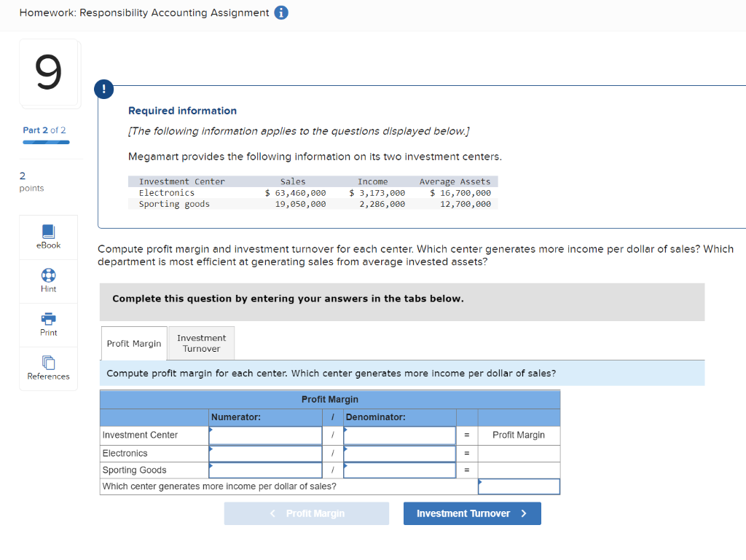The image size is (746, 560).
Task: Click the Denominator field for Investment Center row
Action: coord(399,435)
